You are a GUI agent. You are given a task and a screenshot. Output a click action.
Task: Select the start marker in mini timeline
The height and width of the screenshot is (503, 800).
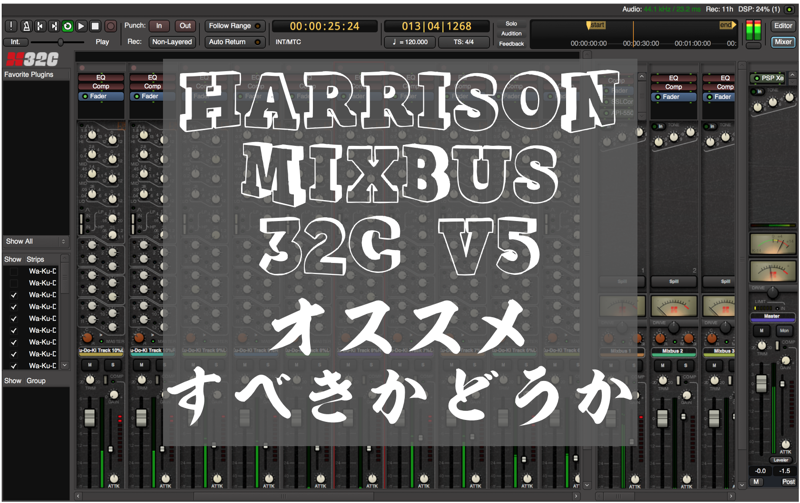tap(596, 24)
